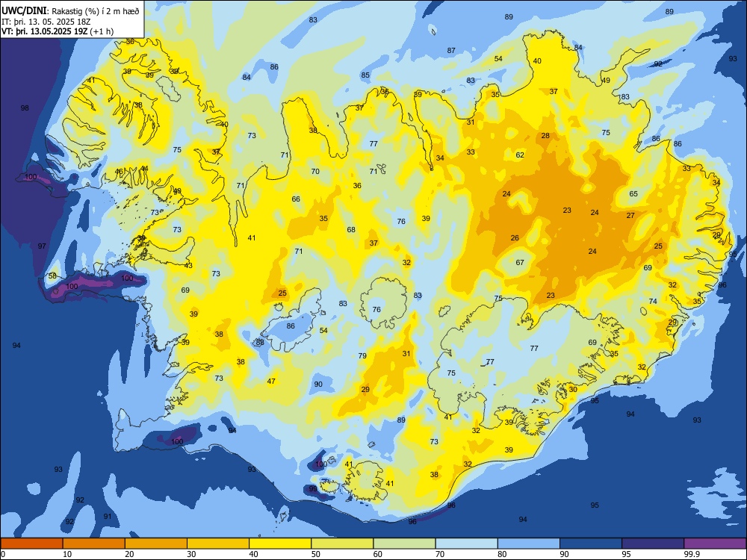
Task: Click the legend tick label '10'
Action: click(67, 554)
